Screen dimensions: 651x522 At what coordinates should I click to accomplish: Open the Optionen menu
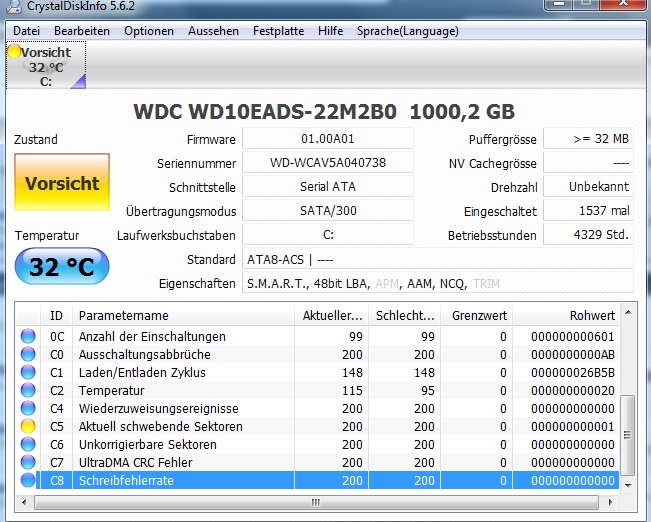pos(149,31)
